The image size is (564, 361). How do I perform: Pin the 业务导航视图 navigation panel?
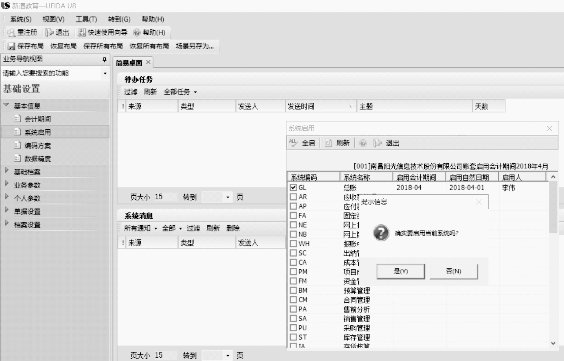pyautogui.click(x=104, y=59)
